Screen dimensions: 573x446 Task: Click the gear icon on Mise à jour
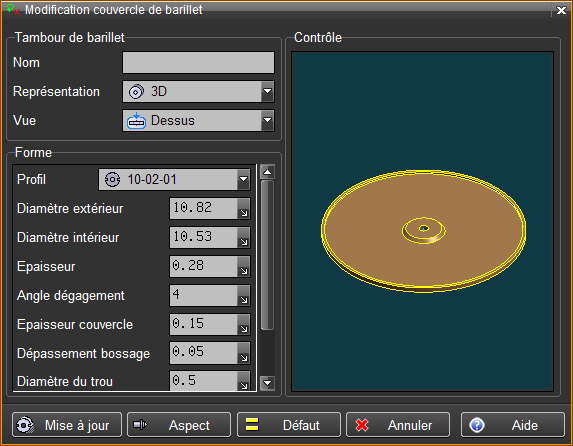[24, 425]
